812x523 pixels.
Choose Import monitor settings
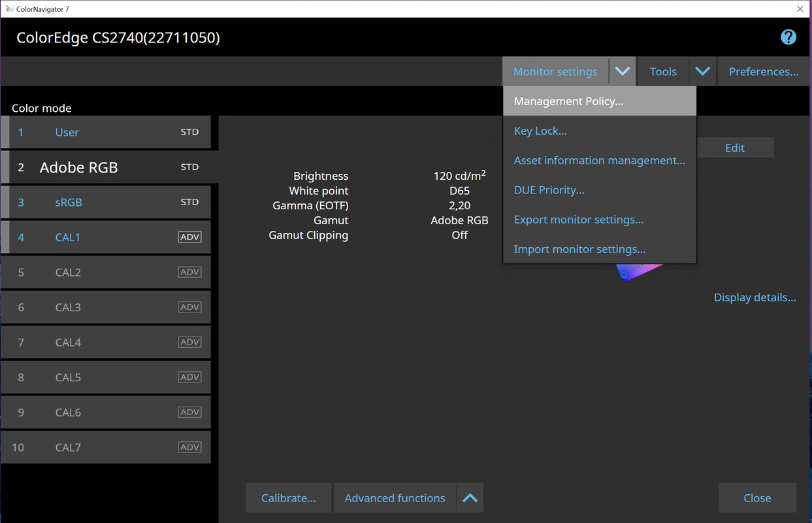pyautogui.click(x=600, y=249)
